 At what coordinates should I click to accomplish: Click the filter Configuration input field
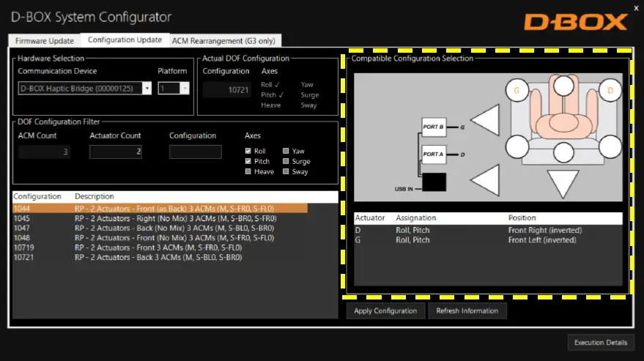tap(196, 152)
